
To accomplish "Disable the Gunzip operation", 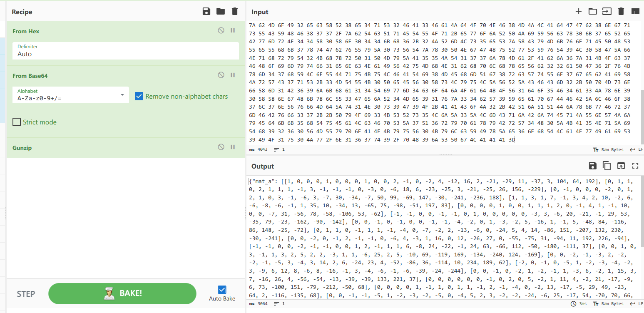I will pos(221,147).
